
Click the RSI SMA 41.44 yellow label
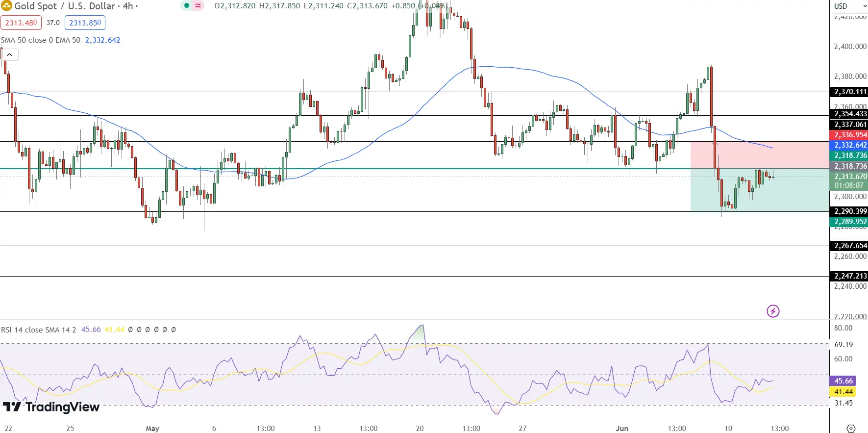tap(843, 392)
